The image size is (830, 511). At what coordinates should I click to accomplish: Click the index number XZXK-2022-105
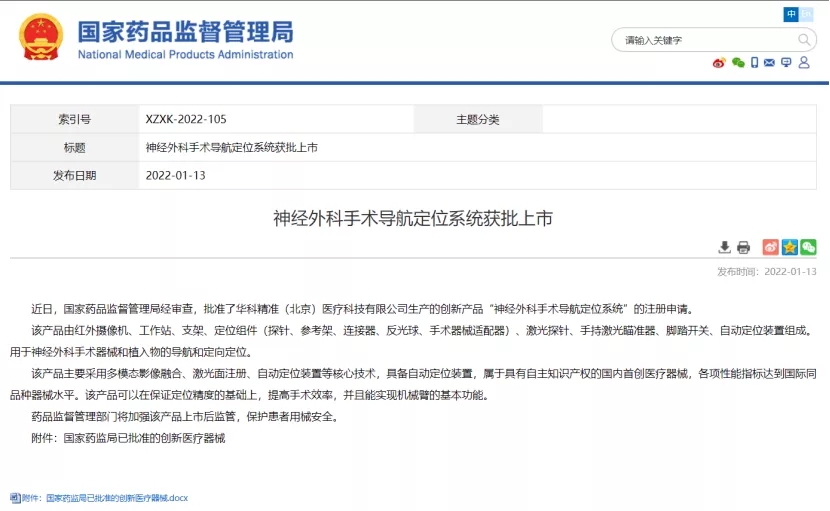point(186,119)
